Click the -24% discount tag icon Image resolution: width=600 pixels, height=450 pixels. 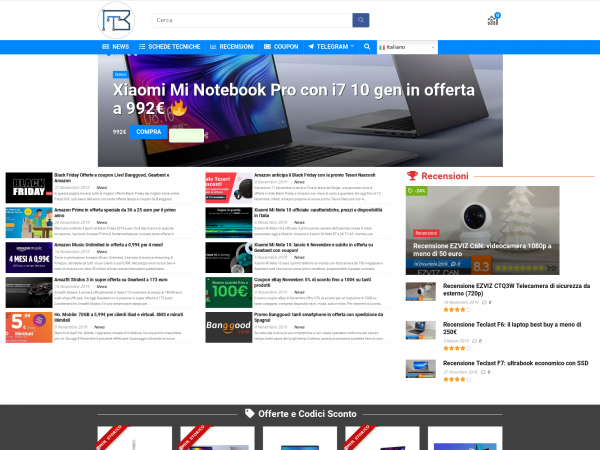tap(416, 191)
